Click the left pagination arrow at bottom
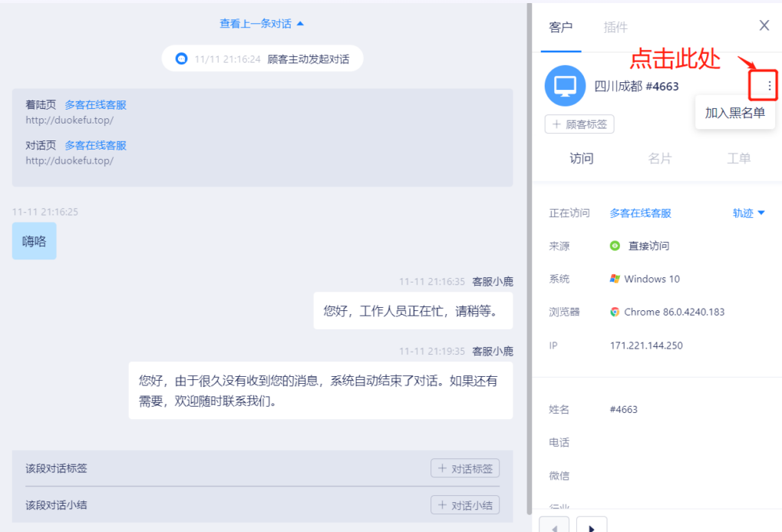The width and height of the screenshot is (782, 532). tap(554, 527)
